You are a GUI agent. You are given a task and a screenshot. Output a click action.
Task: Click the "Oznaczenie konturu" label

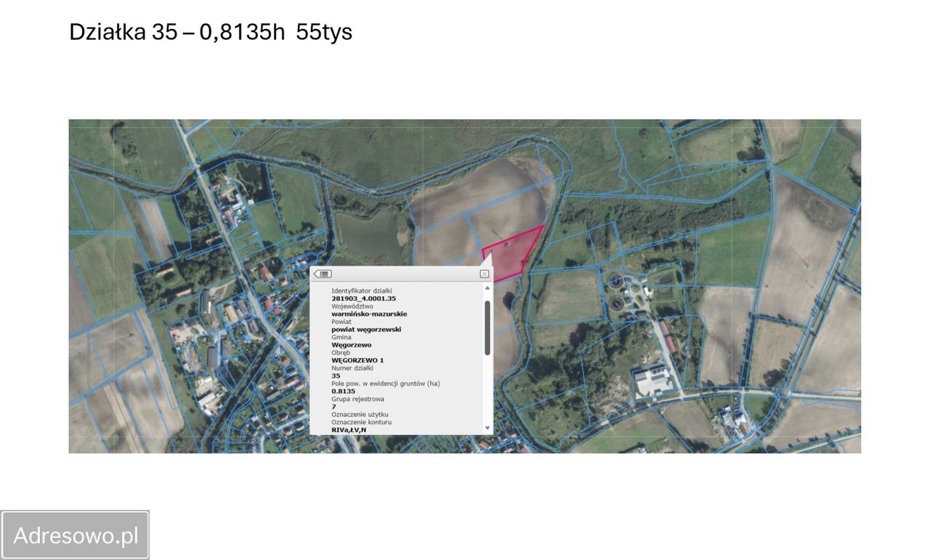pyautogui.click(x=362, y=422)
